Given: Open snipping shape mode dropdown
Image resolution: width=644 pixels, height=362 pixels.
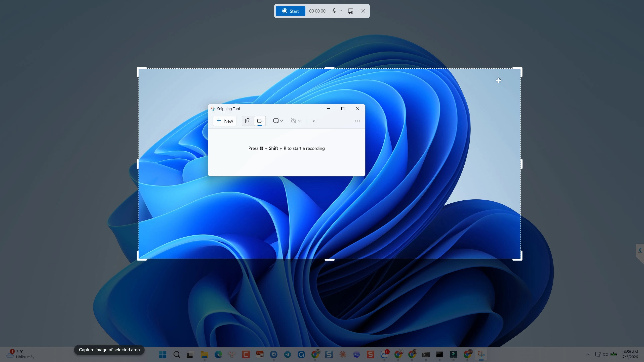Looking at the screenshot, I should coord(278,121).
